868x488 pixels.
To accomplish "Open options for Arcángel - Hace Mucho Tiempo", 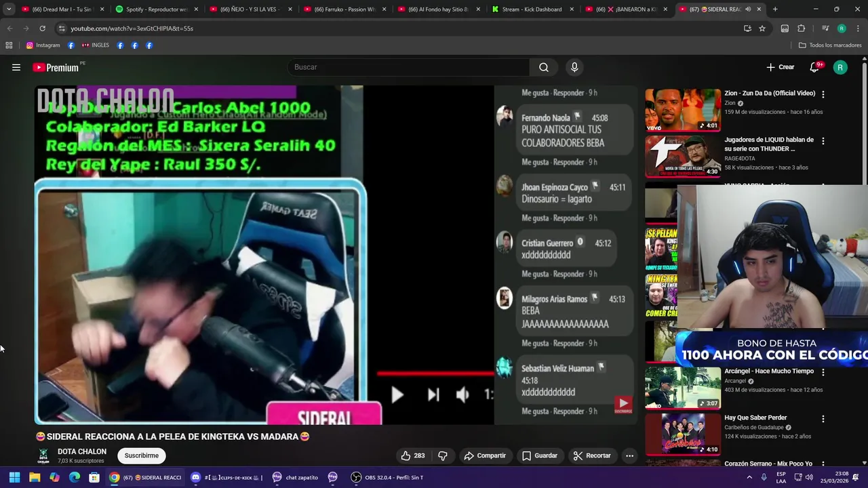I will click(x=823, y=372).
